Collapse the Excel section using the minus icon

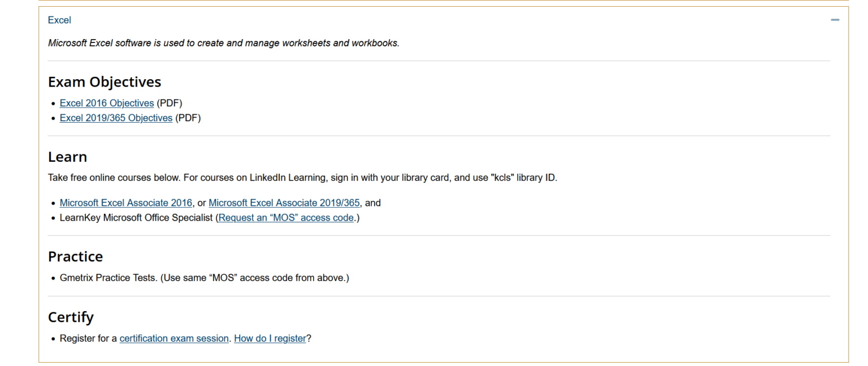pyautogui.click(x=835, y=20)
